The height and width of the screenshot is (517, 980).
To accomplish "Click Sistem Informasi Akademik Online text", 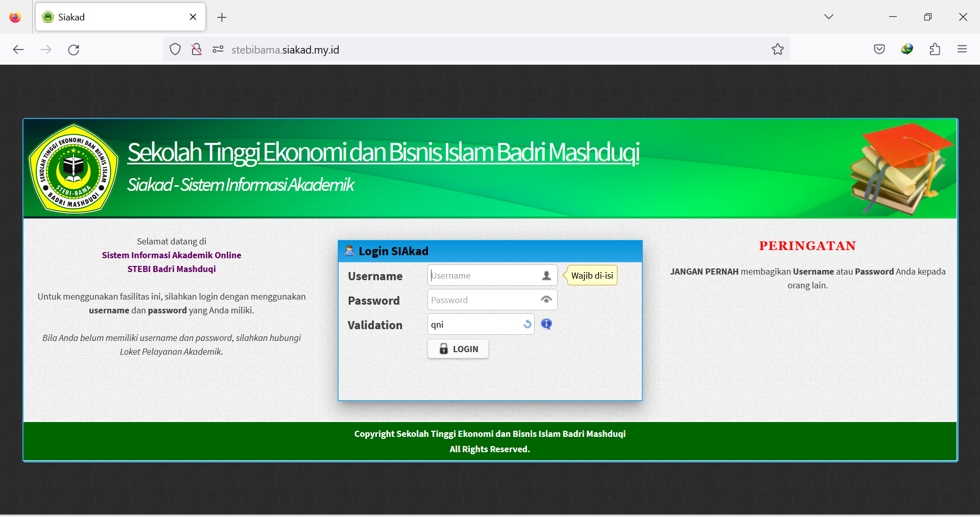I will (x=172, y=255).
